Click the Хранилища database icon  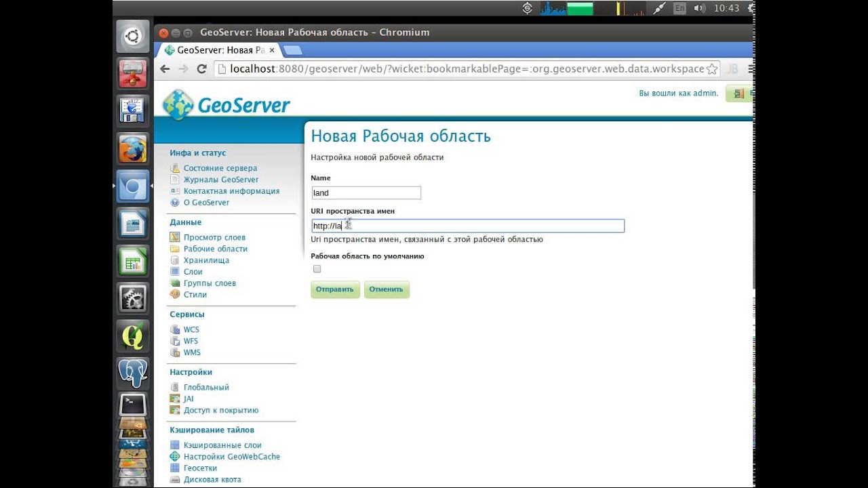[x=175, y=260]
